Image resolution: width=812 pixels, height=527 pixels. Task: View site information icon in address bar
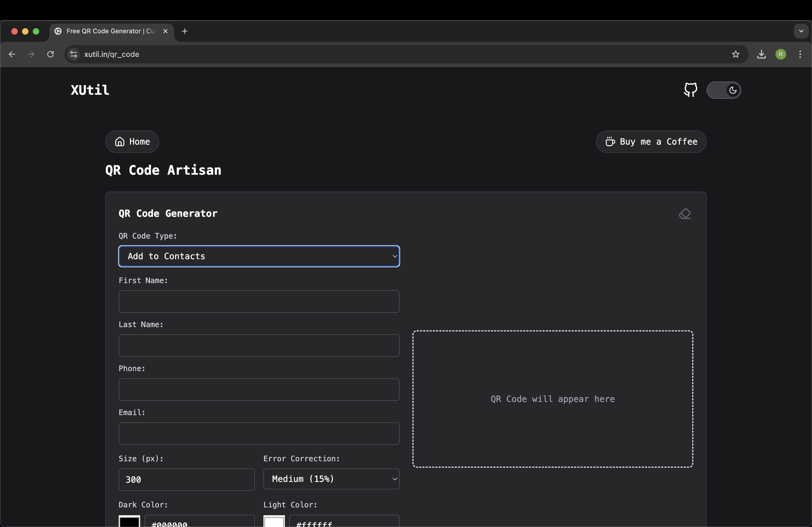73,54
